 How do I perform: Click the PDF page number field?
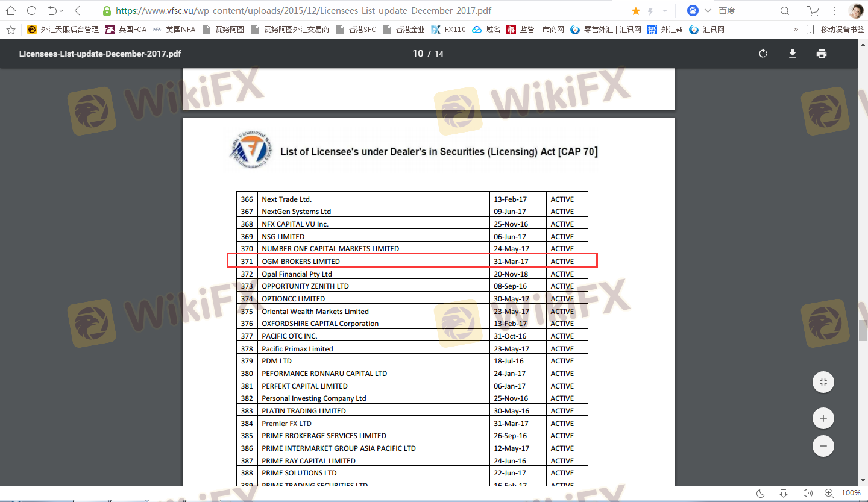coord(418,54)
